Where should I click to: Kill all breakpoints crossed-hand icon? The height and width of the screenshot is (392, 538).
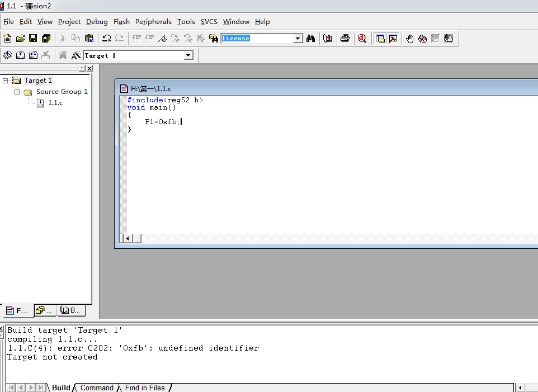click(422, 39)
